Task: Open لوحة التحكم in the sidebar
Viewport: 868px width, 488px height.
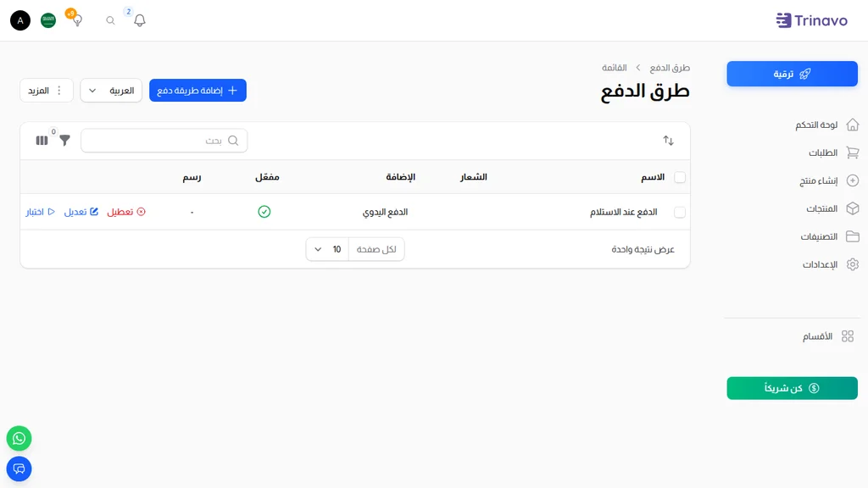Action: coord(816,125)
